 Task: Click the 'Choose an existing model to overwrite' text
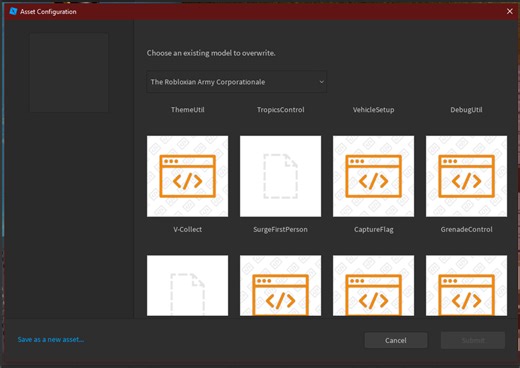tap(211, 53)
